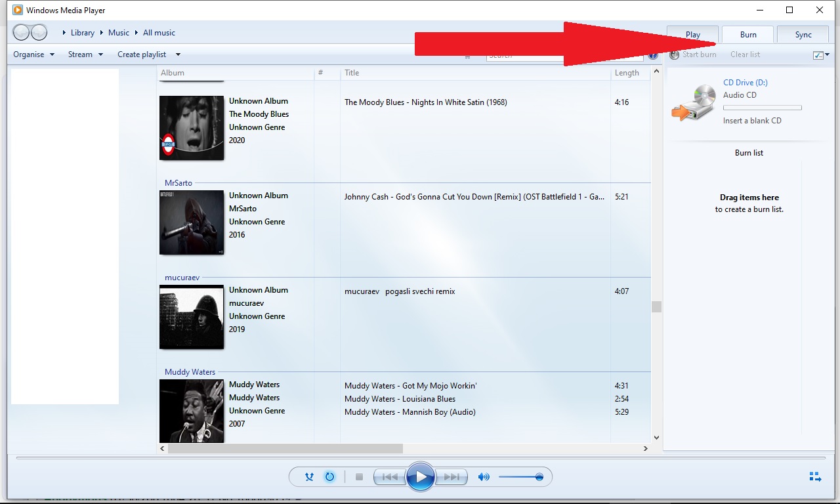Viewport: 840px width, 504px height.
Task: Click the horizontal scrollbar right arrow
Action: (645, 449)
